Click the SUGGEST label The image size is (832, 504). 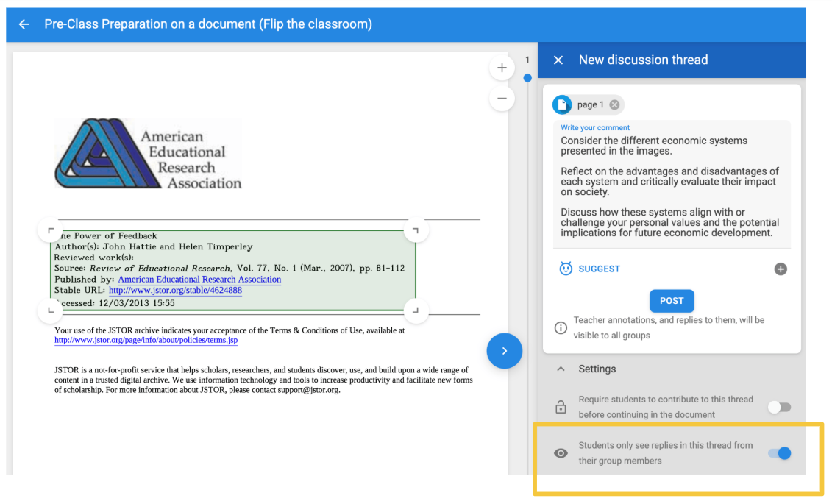pyautogui.click(x=599, y=269)
